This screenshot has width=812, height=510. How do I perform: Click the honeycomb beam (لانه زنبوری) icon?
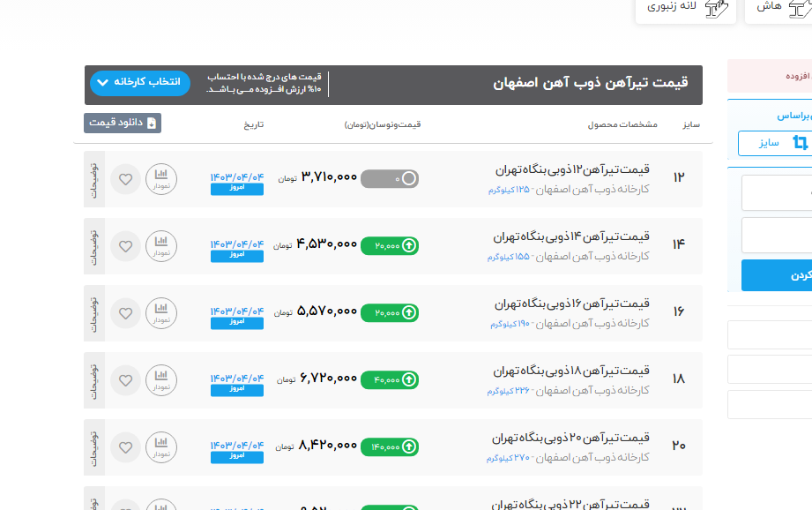pyautogui.click(x=719, y=7)
